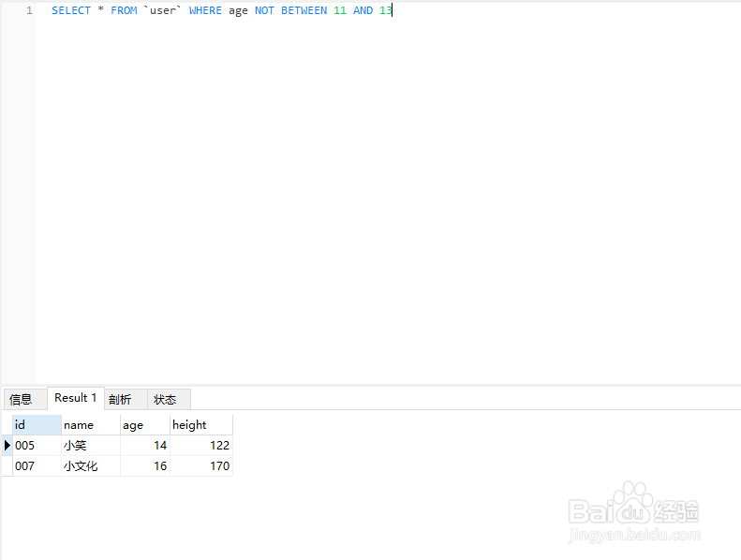Click the WHERE keyword in the query
This screenshot has height=560, width=741.
point(205,10)
